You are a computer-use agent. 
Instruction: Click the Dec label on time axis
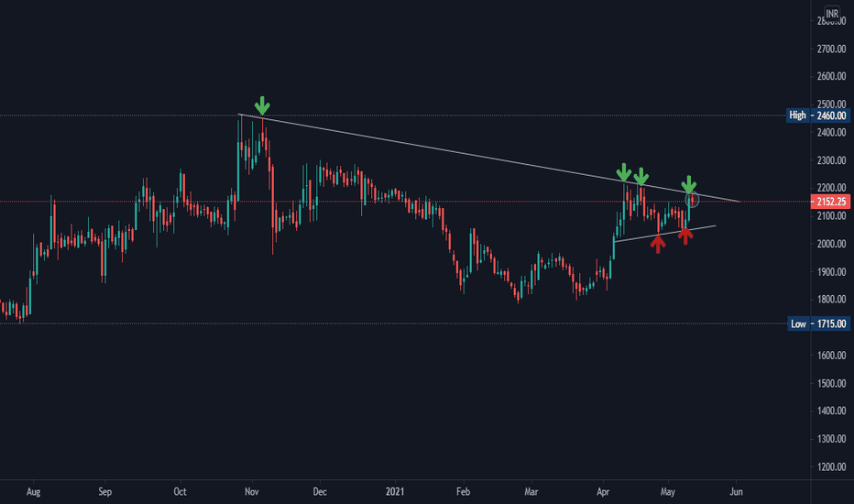320,491
